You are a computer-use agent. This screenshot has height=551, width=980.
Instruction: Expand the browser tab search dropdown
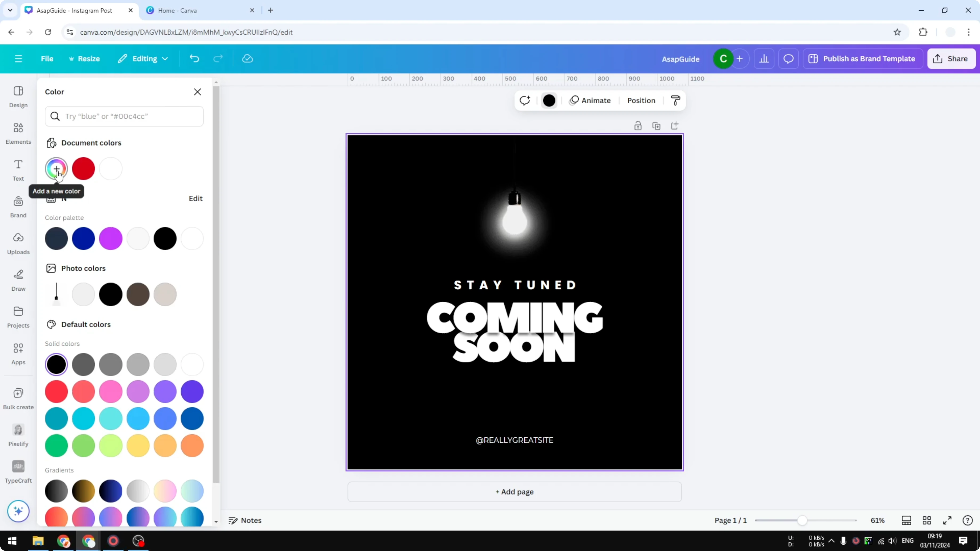(x=10, y=10)
